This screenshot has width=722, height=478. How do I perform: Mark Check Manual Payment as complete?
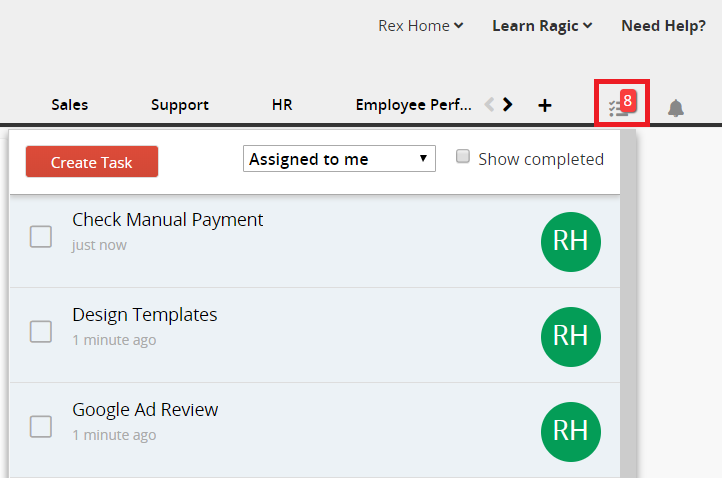pyautogui.click(x=41, y=237)
